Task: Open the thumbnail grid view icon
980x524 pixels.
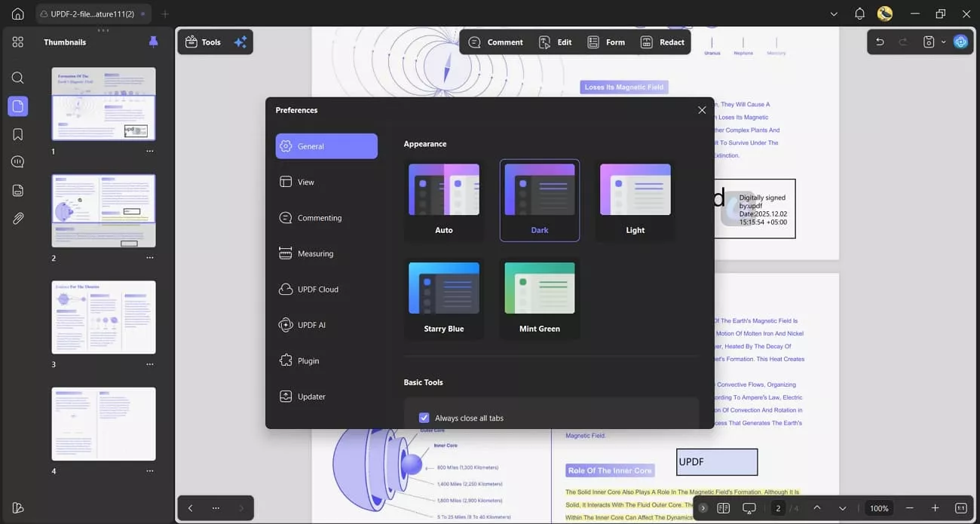Action: (18, 42)
